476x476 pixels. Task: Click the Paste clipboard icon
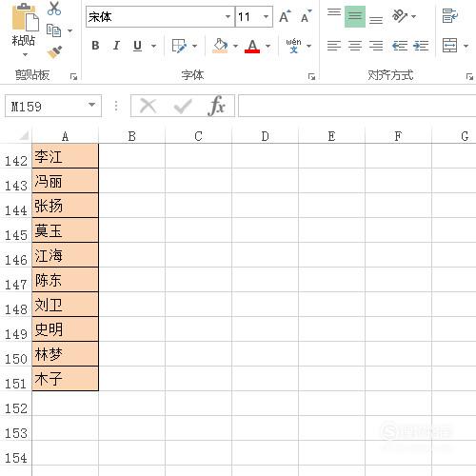tap(25, 18)
